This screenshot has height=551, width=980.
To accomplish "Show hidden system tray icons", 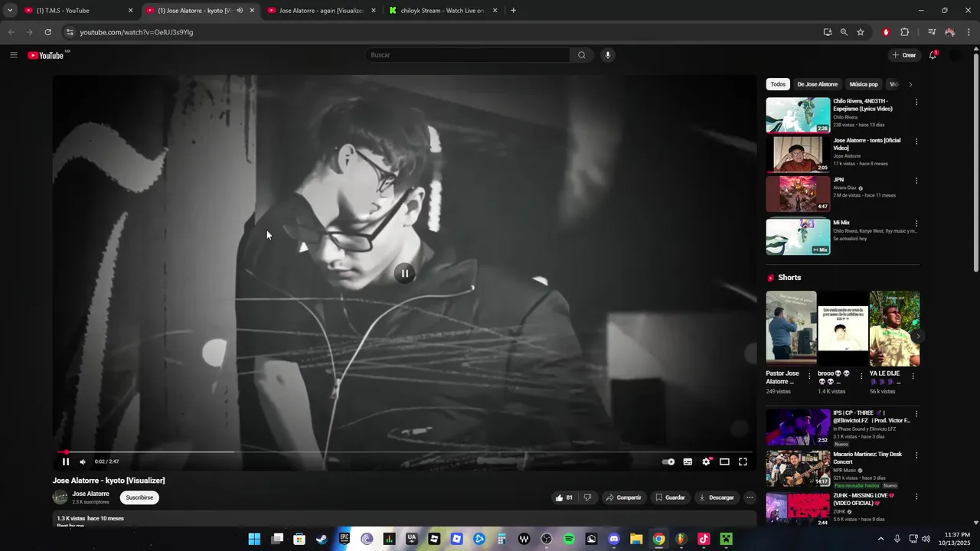I will point(880,539).
